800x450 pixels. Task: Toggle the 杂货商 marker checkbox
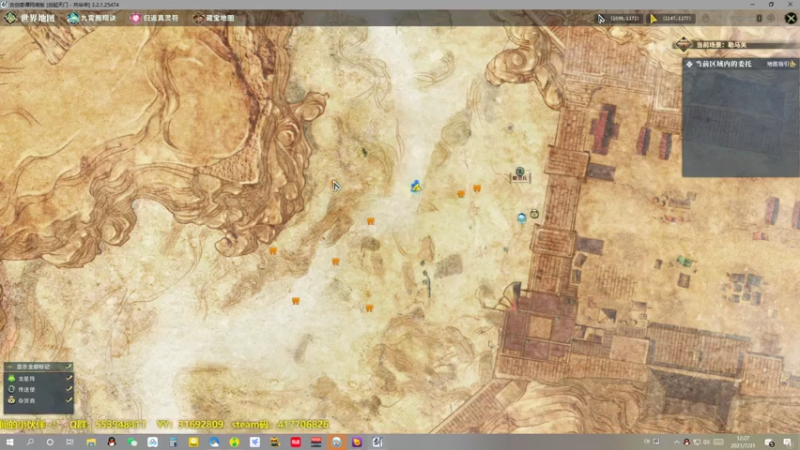pyautogui.click(x=68, y=400)
